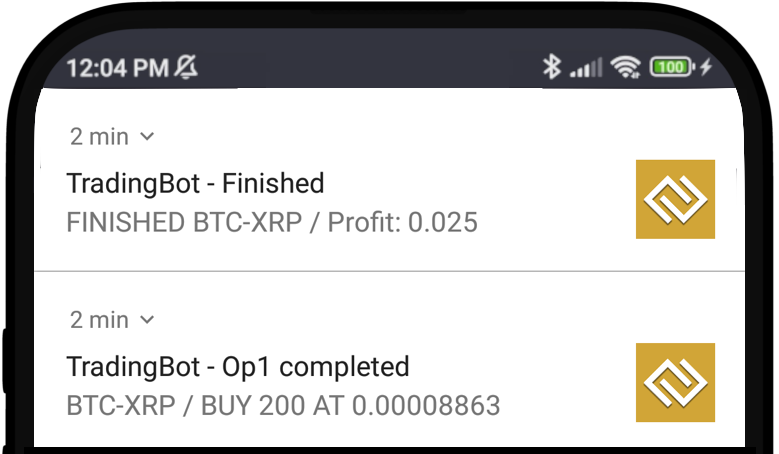Image resolution: width=779 pixels, height=454 pixels.
Task: Tap the "FINISHED BTC-XRP" message text
Action: [184, 222]
